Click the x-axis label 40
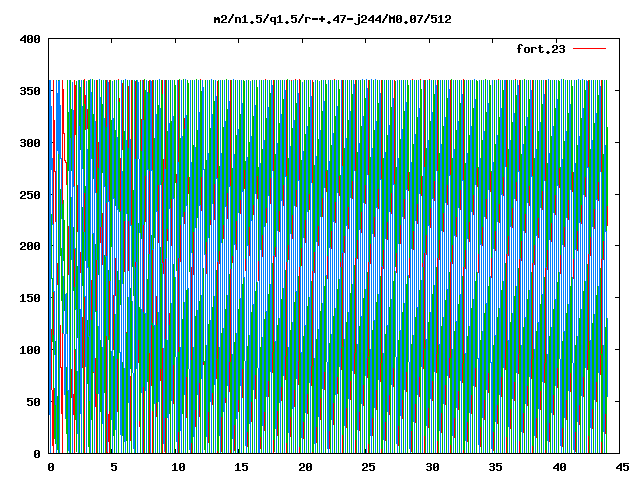The width and height of the screenshot is (640, 480). [x=559, y=467]
